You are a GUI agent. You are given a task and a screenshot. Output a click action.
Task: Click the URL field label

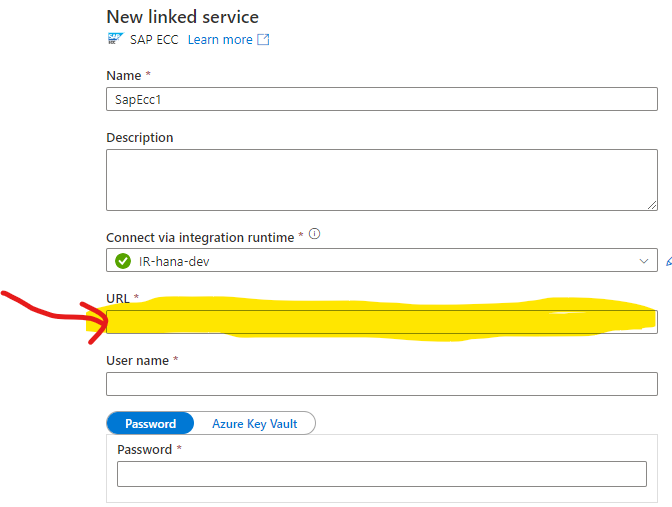coord(118,298)
